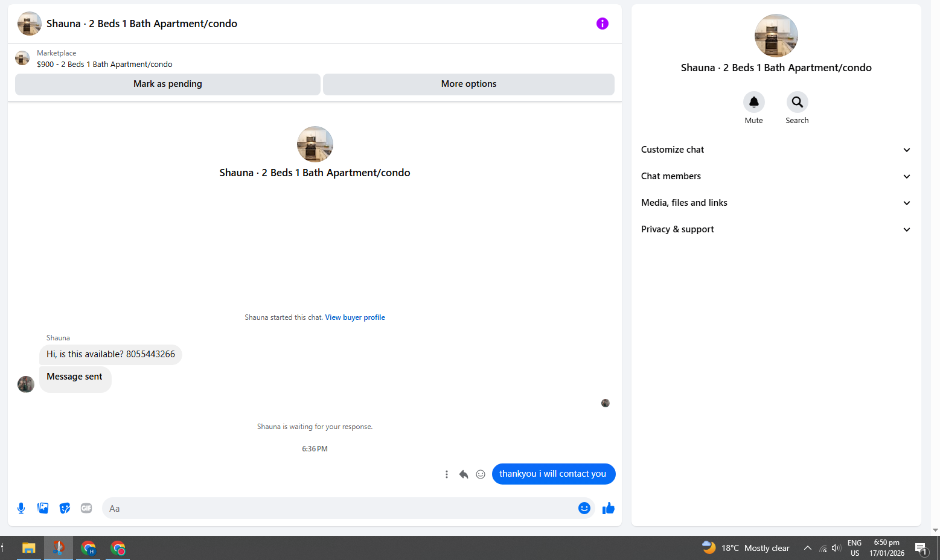
Task: Open the centered chat profile picture
Action: pyautogui.click(x=315, y=144)
